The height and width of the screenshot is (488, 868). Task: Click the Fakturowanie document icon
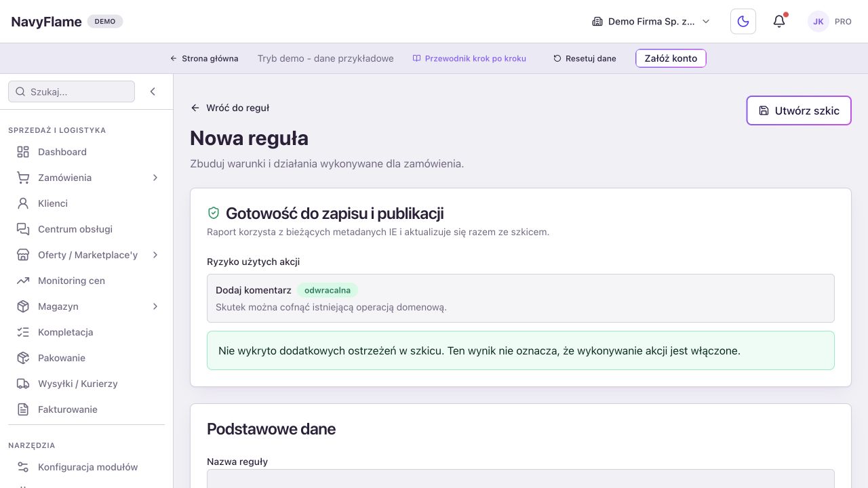[23, 409]
